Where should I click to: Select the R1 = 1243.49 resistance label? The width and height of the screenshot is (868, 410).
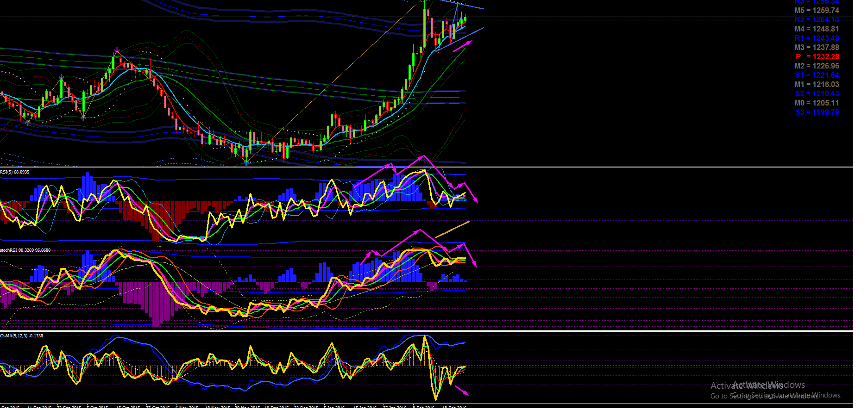point(817,38)
